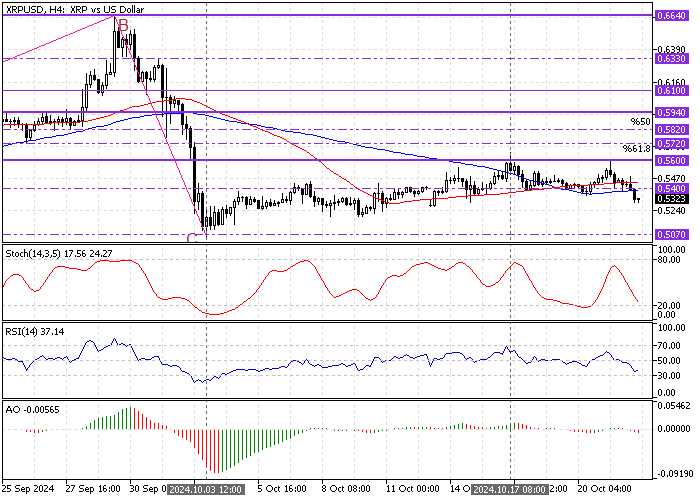The height and width of the screenshot is (500, 700).
Task: Click the 0.6390 price axis value
Action: 673,49
